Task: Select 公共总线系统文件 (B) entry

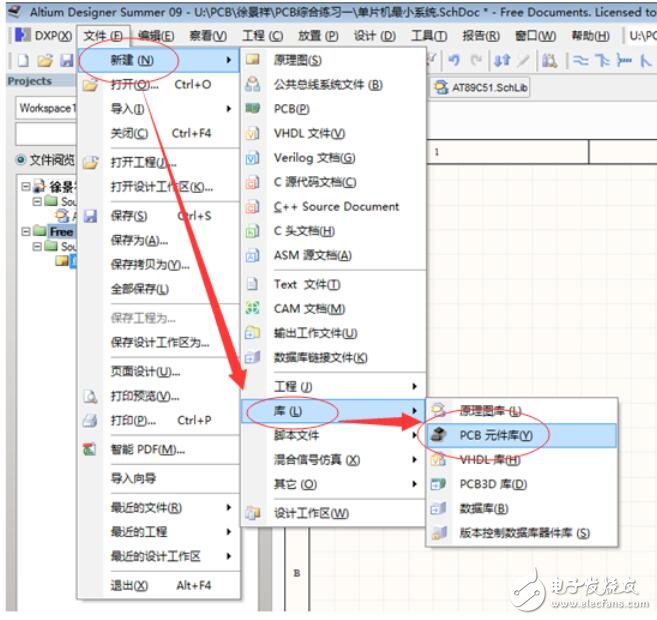Action: pos(334,85)
